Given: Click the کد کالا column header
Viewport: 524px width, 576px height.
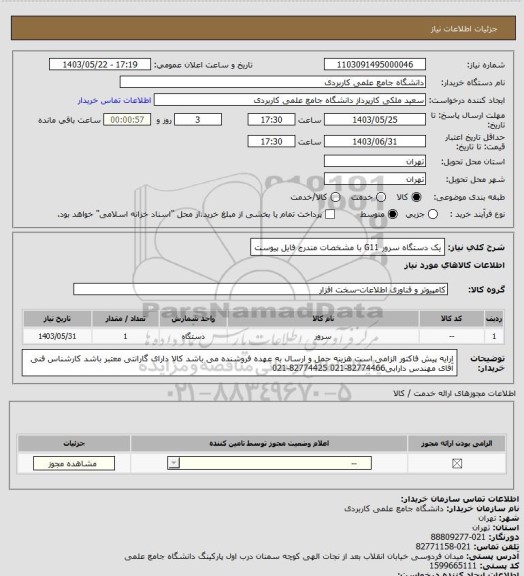Looking at the screenshot, I should (452, 318).
